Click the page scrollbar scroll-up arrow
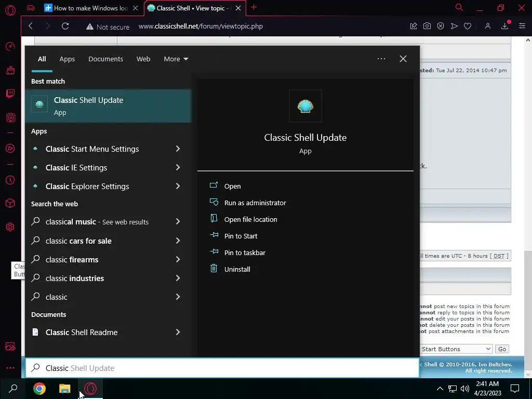 [x=528, y=40]
